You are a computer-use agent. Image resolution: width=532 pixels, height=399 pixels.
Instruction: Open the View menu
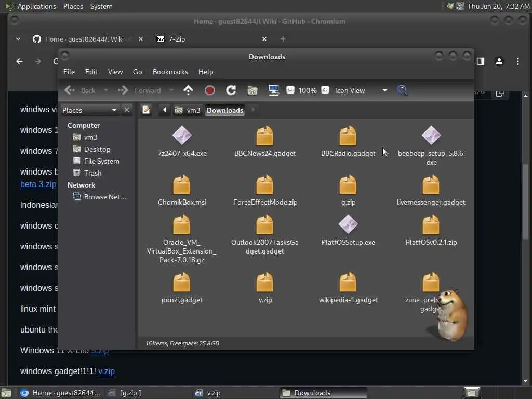click(x=115, y=72)
